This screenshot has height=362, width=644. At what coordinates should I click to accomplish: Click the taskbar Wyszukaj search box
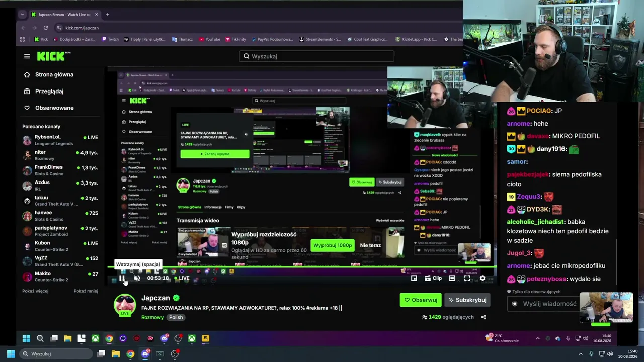click(x=55, y=354)
